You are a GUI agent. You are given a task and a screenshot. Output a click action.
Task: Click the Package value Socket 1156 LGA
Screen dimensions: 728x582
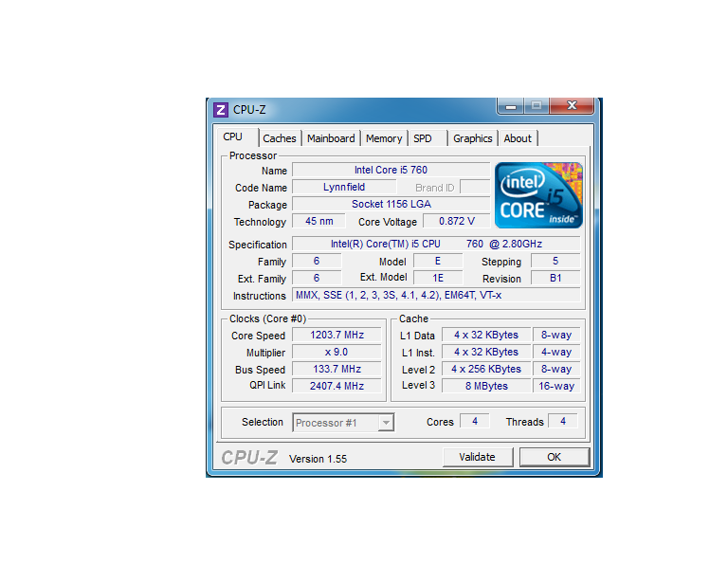(391, 204)
